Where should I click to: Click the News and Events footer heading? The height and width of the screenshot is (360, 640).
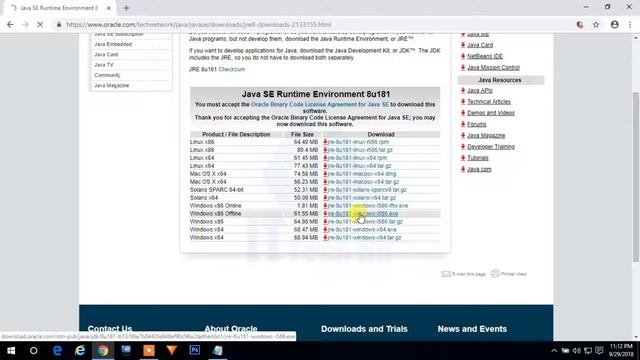[472, 329]
